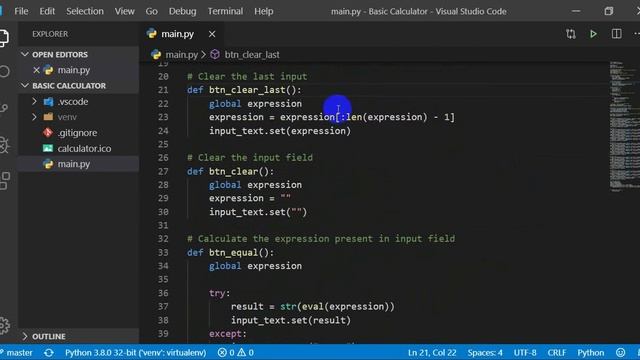Viewport: 640px width, 360px height.
Task: Synchronize changes via status bar sync icon
Action: point(49,352)
